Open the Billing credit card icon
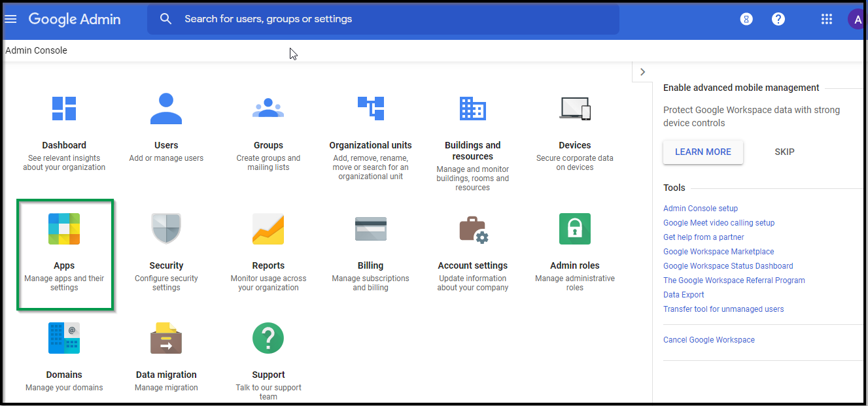868x406 pixels. tap(370, 229)
